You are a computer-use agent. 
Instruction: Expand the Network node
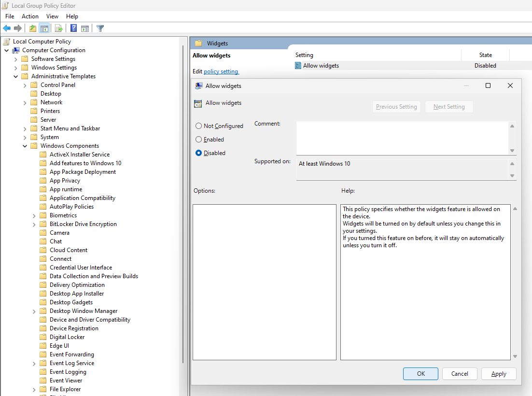(25, 102)
